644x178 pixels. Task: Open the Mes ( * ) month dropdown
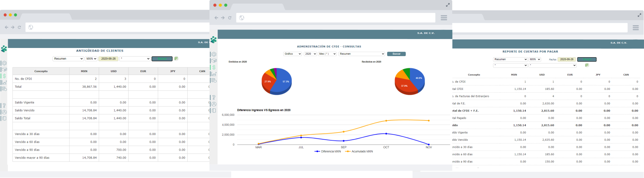pyautogui.click(x=327, y=54)
